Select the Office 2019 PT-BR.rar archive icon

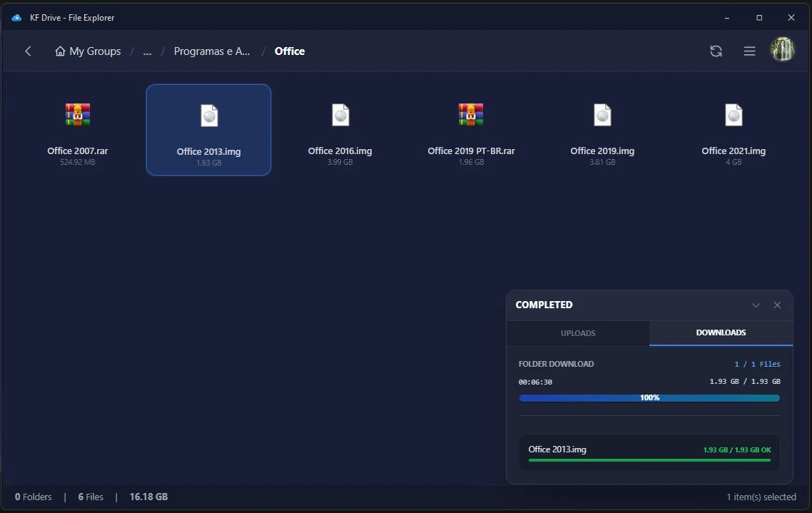point(471,114)
